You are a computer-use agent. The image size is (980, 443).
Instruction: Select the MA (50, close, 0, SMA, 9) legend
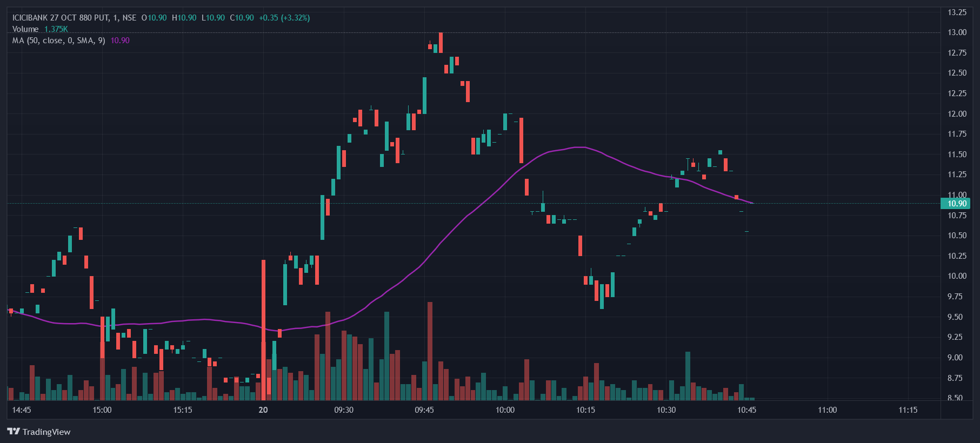[59, 41]
